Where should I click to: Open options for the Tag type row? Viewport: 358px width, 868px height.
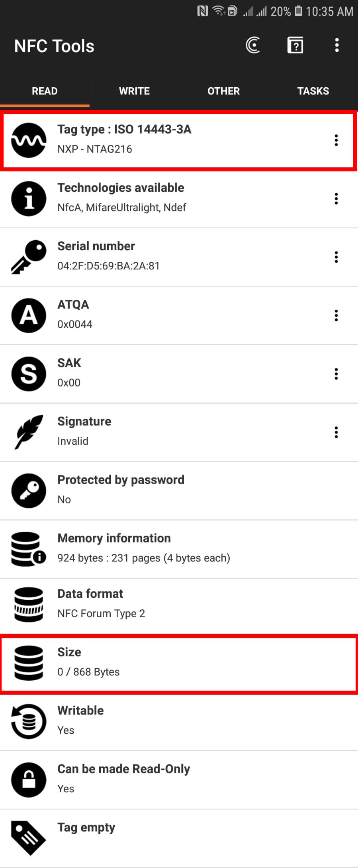336,140
